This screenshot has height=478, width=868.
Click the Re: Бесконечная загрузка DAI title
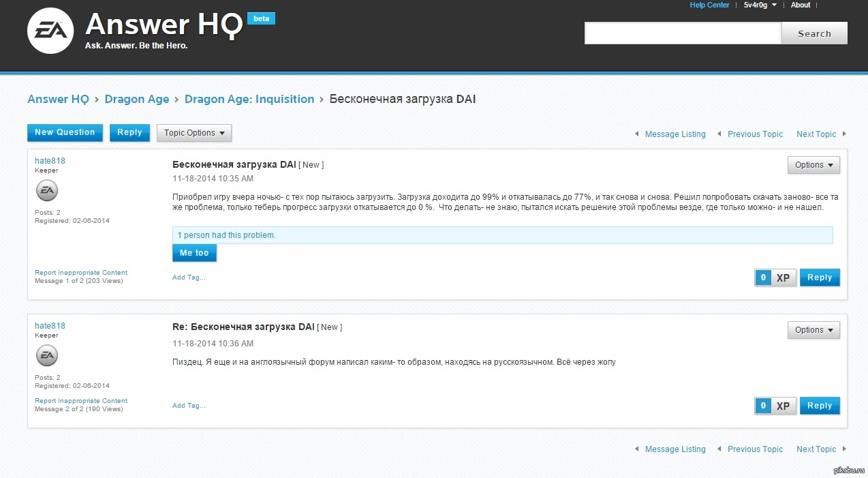pyautogui.click(x=243, y=327)
